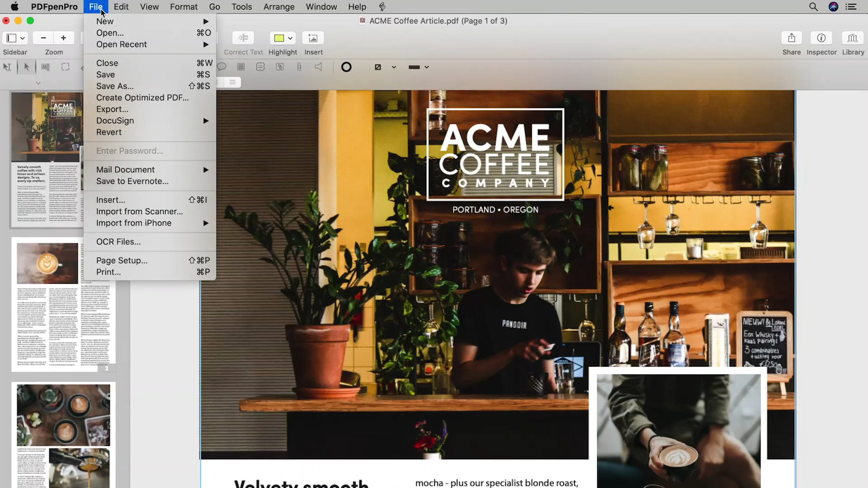Select the text selection tool icon
Image resolution: width=868 pixels, height=488 pixels.
pyautogui.click(x=7, y=67)
